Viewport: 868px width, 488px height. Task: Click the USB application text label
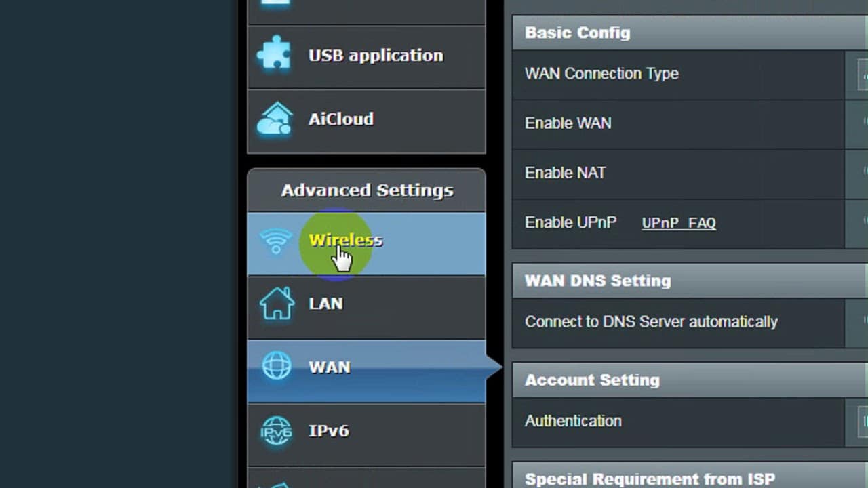point(376,56)
